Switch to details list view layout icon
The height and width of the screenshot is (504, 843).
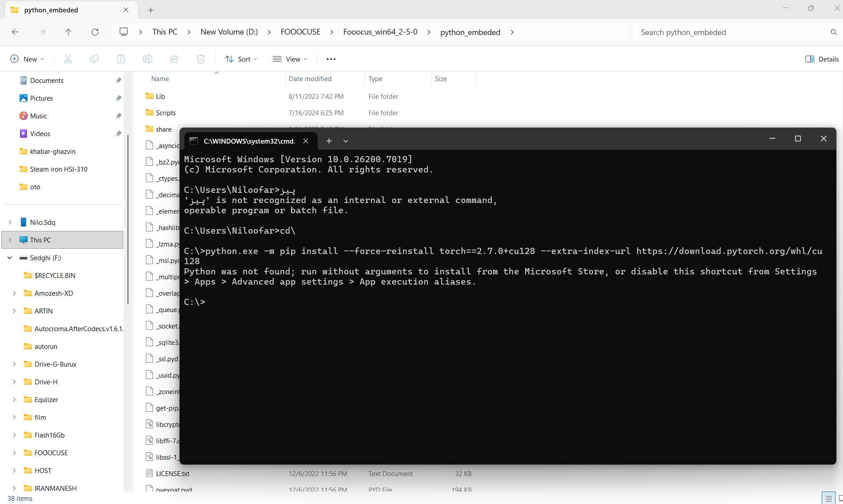click(828, 498)
